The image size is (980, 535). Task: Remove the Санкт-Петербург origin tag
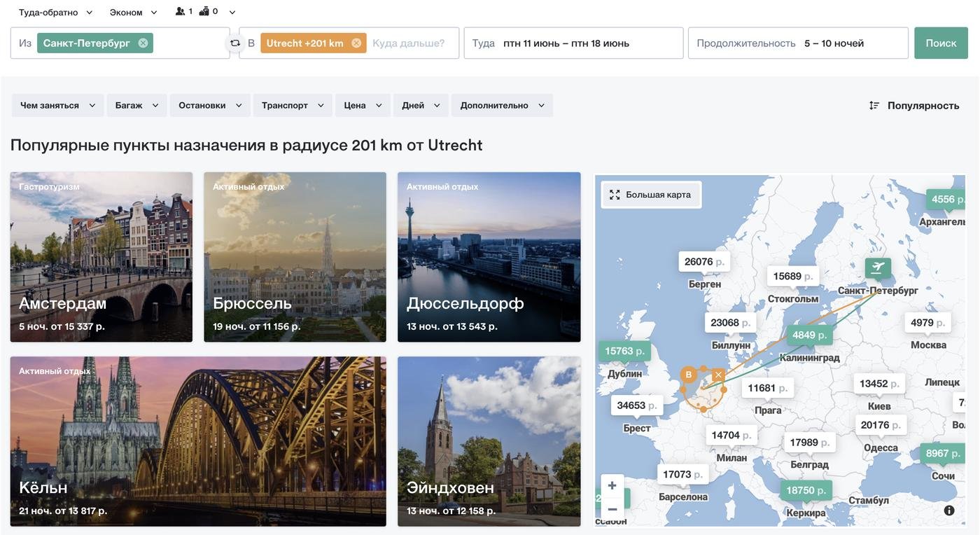point(143,43)
